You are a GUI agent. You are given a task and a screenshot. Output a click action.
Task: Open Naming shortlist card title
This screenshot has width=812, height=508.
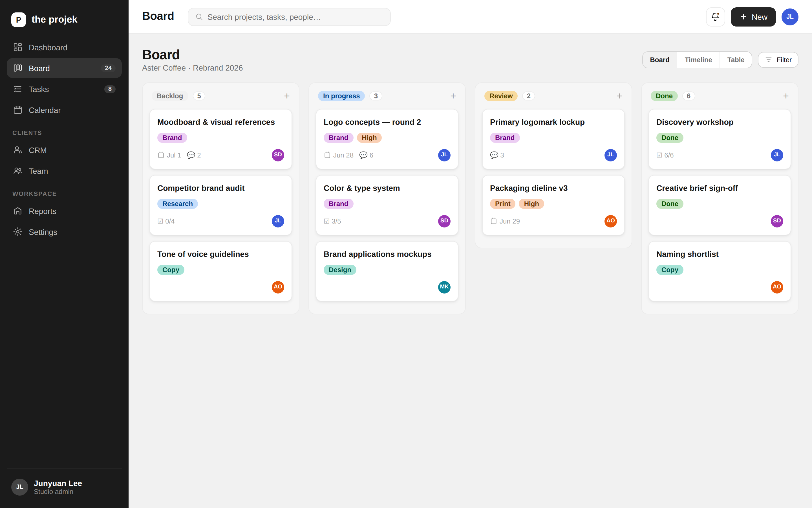click(687, 254)
